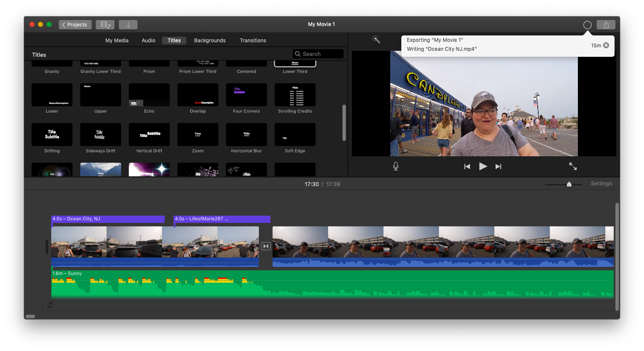
Task: Select the Prism Lower Third title
Action: coord(198,64)
